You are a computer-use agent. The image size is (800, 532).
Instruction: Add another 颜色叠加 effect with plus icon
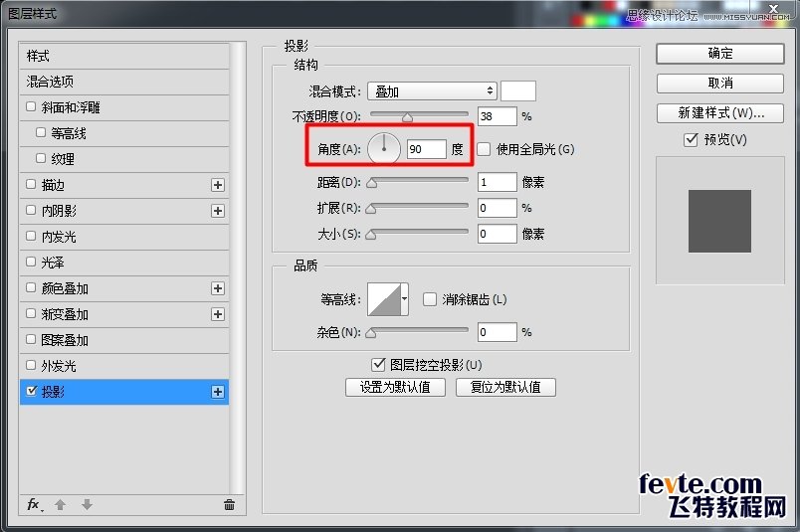coord(218,288)
